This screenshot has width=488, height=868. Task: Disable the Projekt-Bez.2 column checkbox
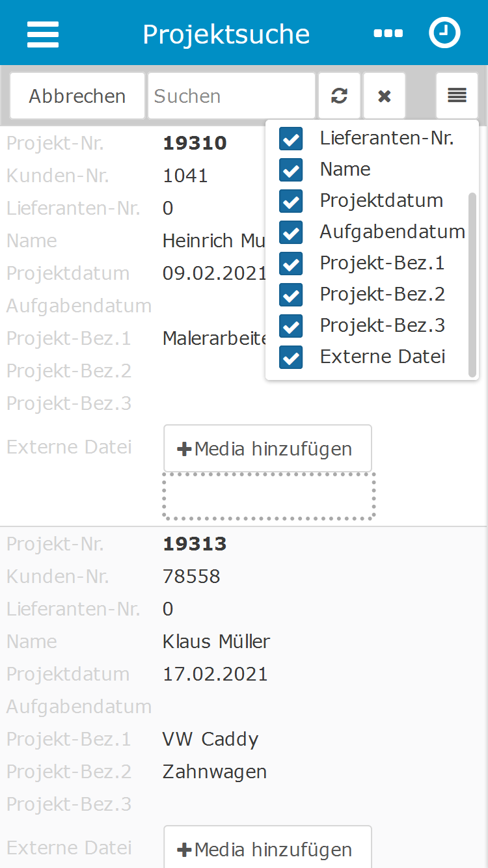[291, 295]
